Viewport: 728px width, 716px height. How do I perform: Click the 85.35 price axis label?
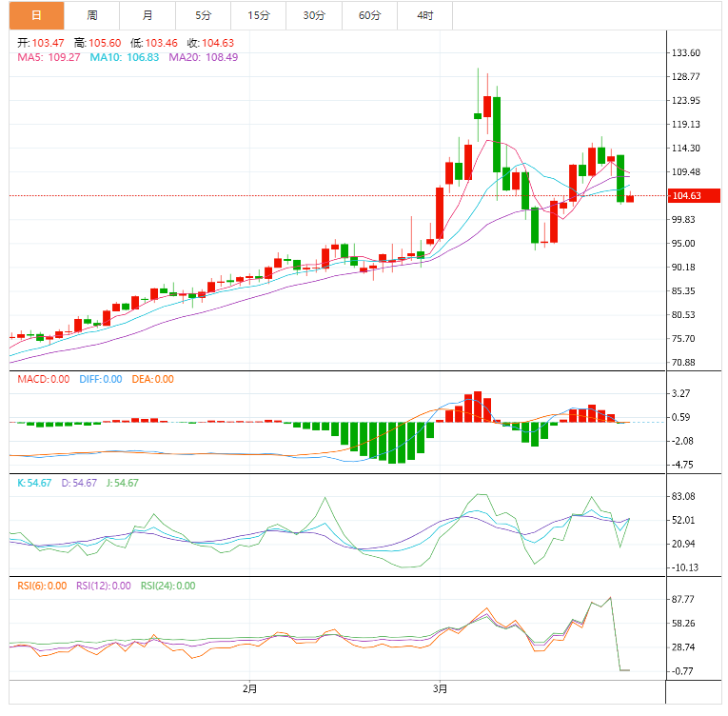[x=683, y=290]
